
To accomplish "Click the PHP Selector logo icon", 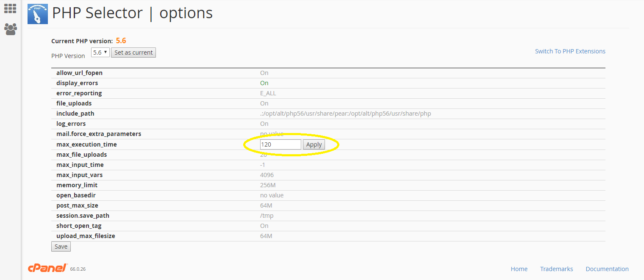I will 38,14.
